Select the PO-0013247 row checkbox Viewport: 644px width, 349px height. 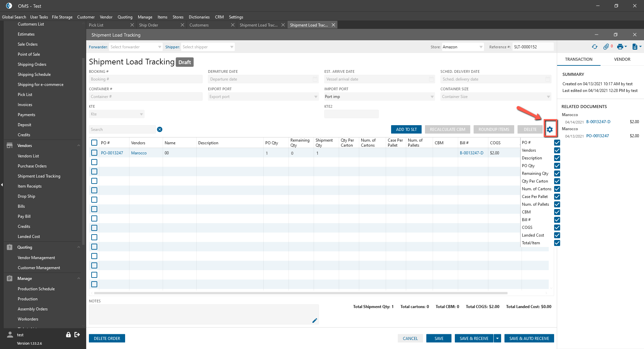click(94, 153)
